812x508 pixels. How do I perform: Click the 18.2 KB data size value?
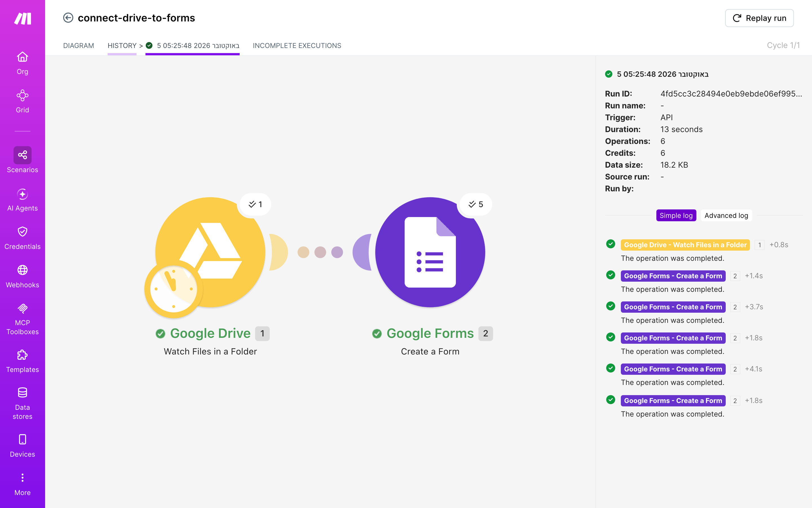click(x=674, y=165)
